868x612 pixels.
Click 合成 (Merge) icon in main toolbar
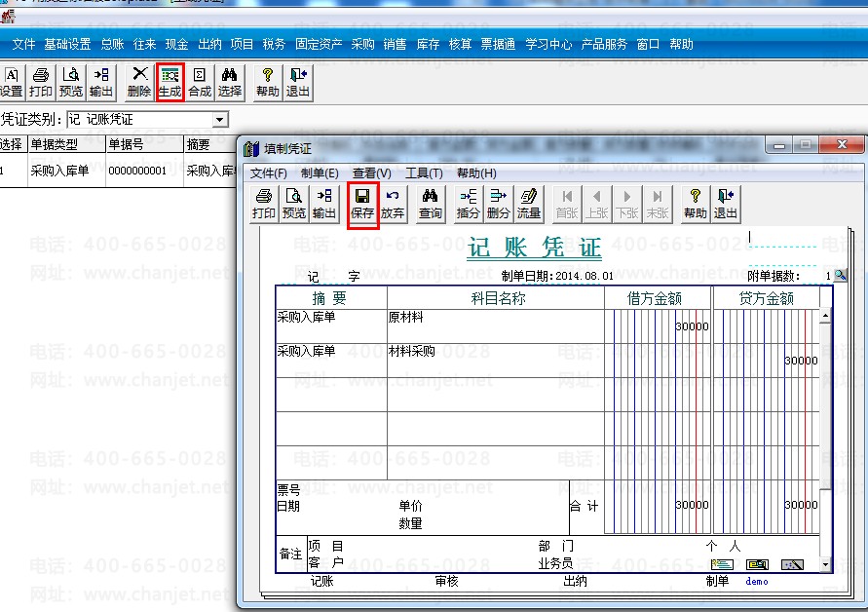(x=200, y=83)
